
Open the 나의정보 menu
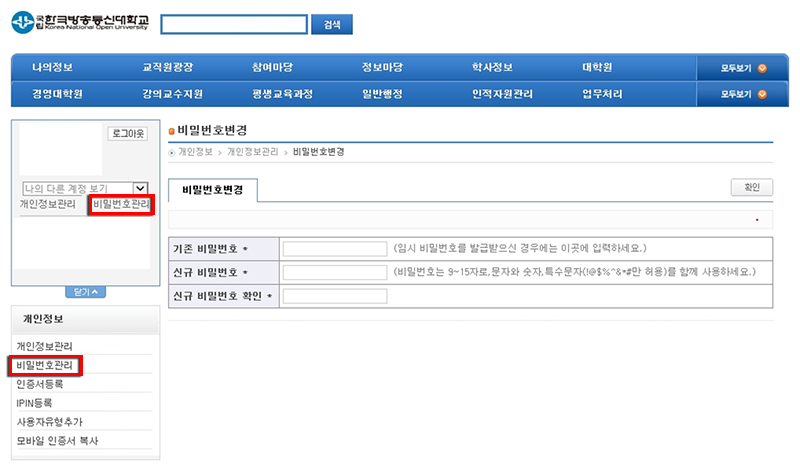coord(53,67)
